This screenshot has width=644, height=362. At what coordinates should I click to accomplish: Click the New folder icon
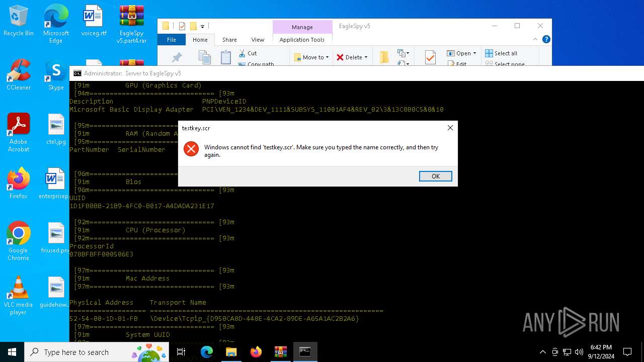[x=384, y=57]
